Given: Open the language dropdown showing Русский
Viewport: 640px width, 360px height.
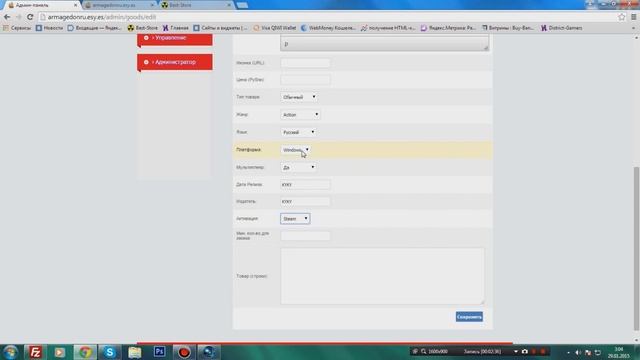Looking at the screenshot, I should 298,132.
